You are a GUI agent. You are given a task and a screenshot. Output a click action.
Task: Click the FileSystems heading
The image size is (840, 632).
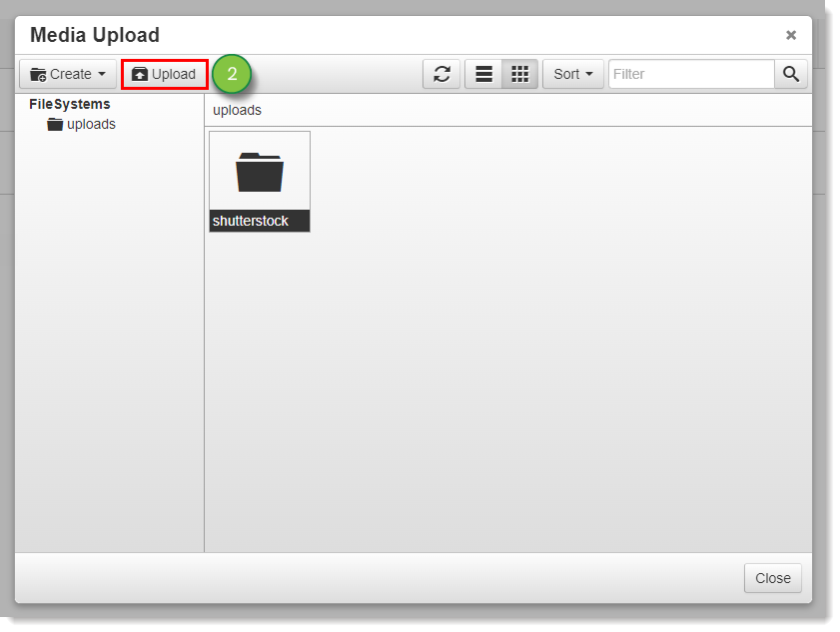pyautogui.click(x=70, y=104)
